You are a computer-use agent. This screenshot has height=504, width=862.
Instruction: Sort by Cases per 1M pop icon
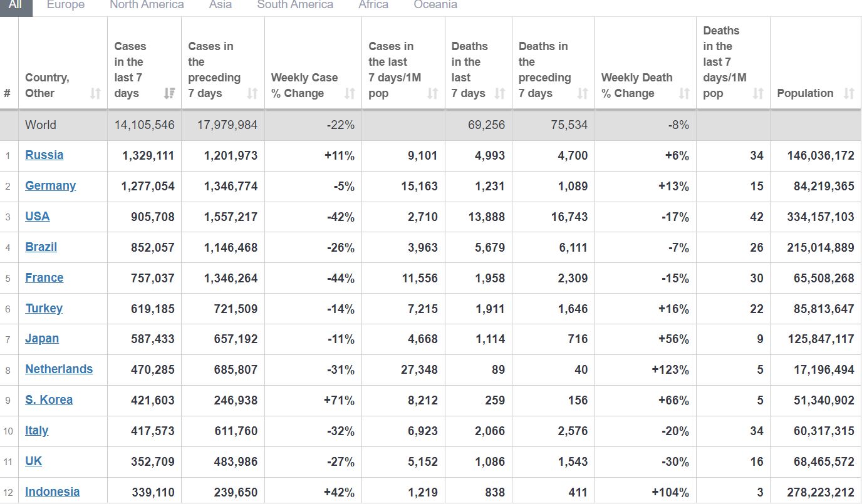click(433, 93)
